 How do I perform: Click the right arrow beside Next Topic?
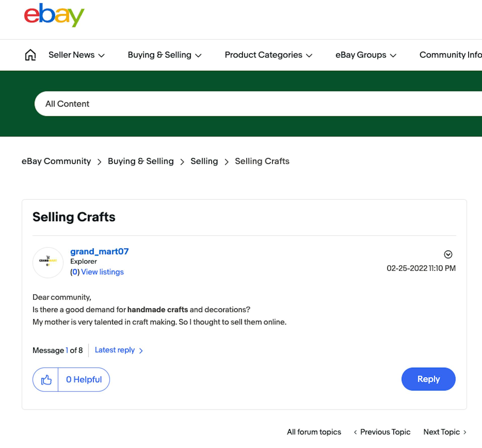(465, 432)
